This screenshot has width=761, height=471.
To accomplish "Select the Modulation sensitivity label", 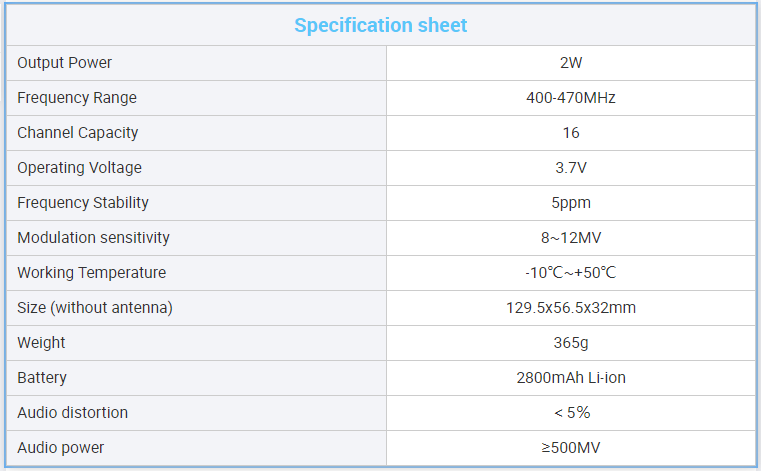I will [94, 238].
